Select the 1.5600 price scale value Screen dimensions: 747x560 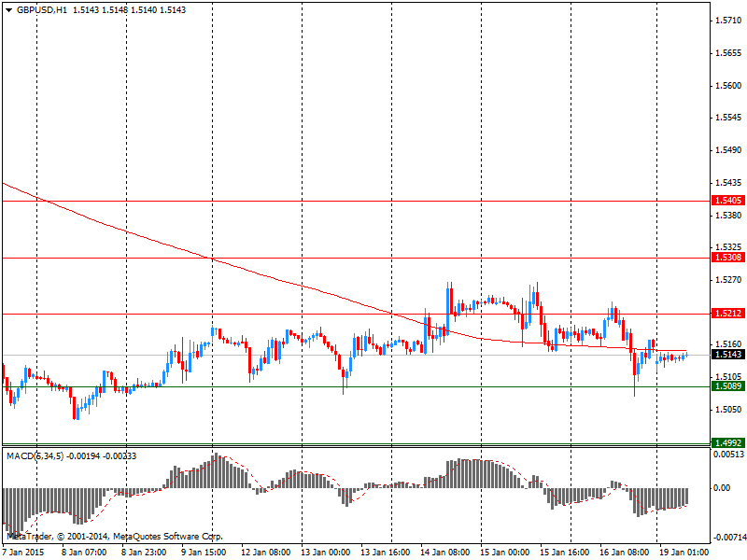729,86
